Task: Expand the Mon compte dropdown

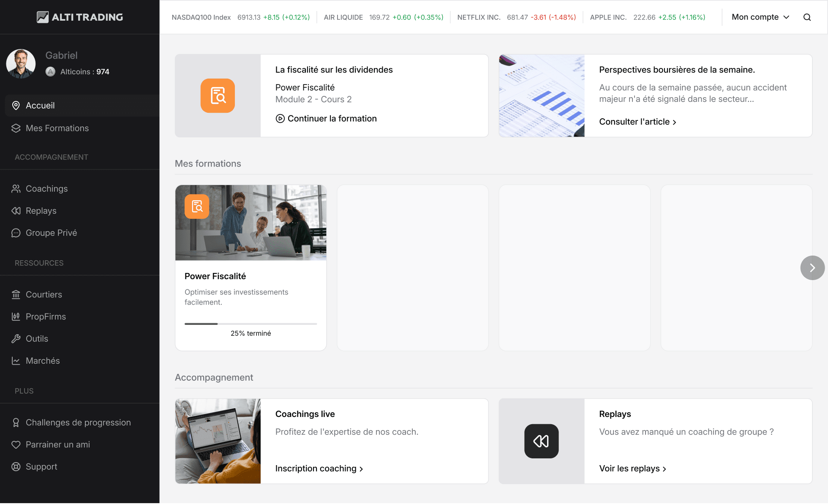Action: [x=760, y=17]
